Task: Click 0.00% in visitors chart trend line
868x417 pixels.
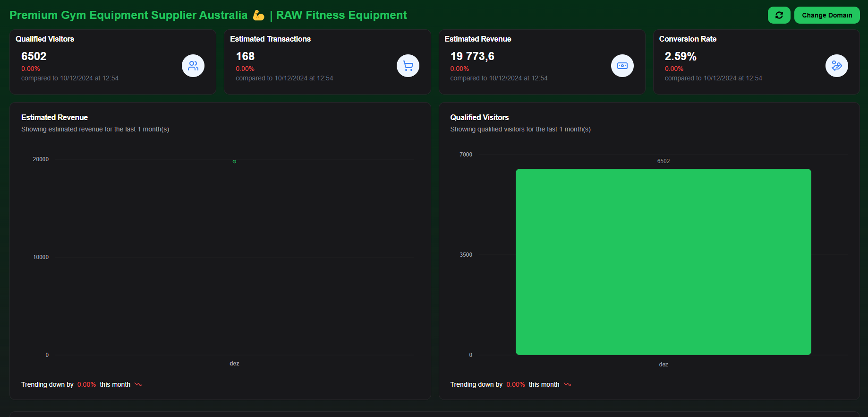Action: click(x=516, y=384)
